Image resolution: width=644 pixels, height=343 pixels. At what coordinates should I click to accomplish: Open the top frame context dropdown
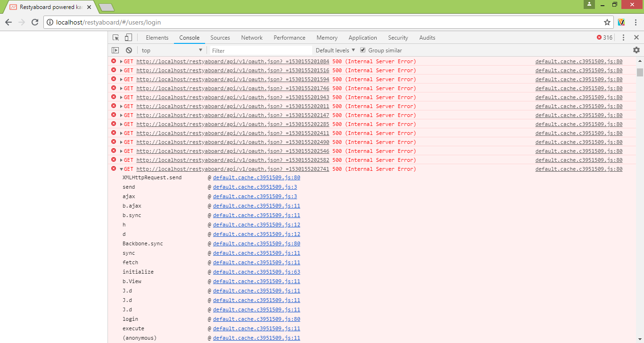172,50
